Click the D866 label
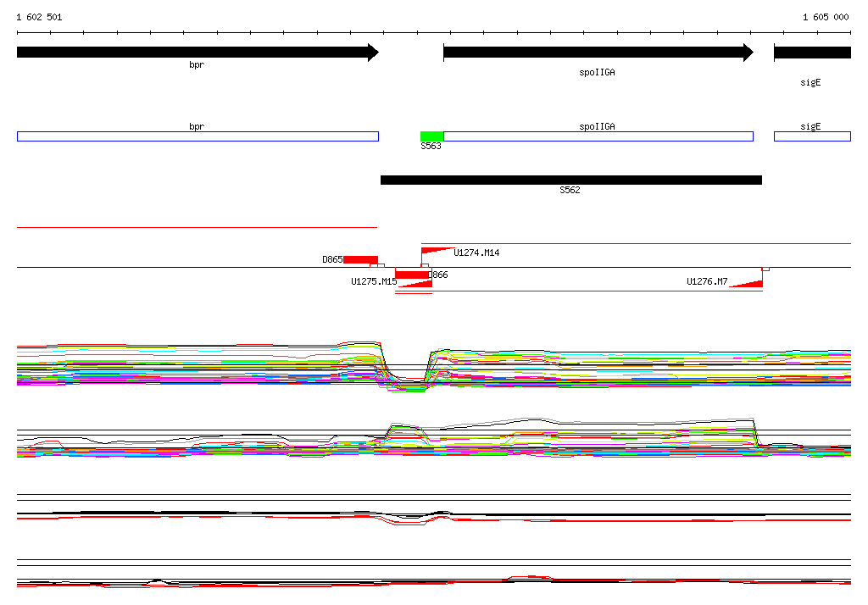This screenshot has width=868, height=605. coord(438,275)
